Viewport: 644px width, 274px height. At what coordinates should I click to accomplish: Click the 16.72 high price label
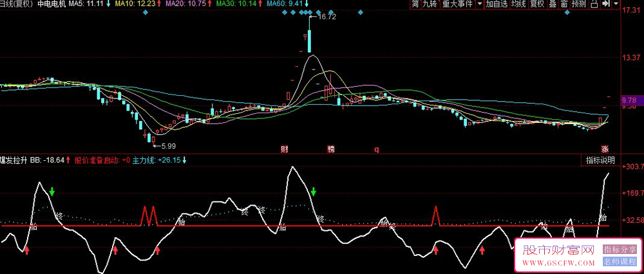[327, 17]
